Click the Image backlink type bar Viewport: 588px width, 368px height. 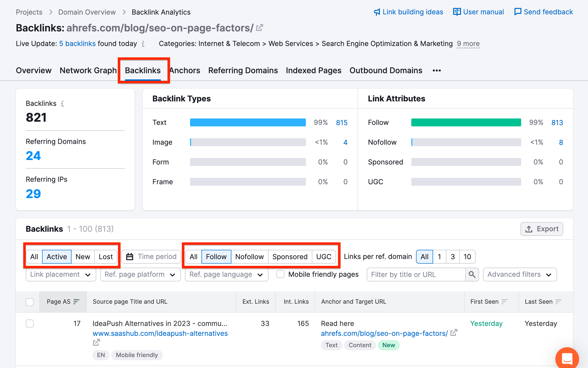248,142
